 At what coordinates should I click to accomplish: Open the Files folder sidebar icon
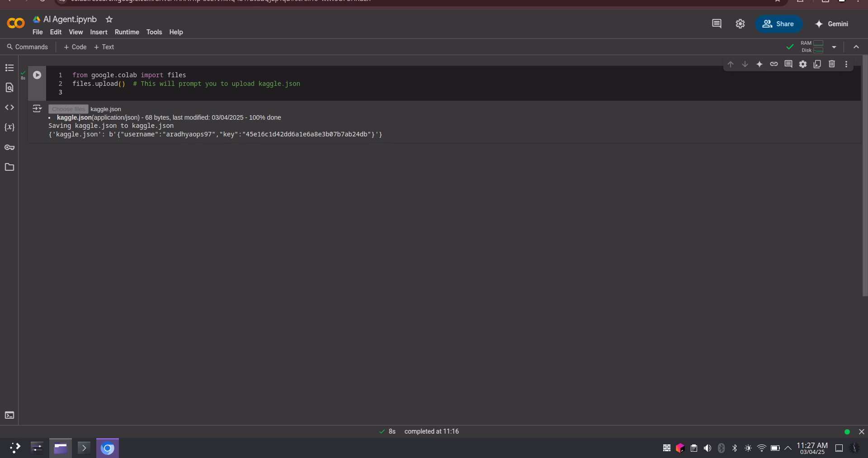coord(9,167)
